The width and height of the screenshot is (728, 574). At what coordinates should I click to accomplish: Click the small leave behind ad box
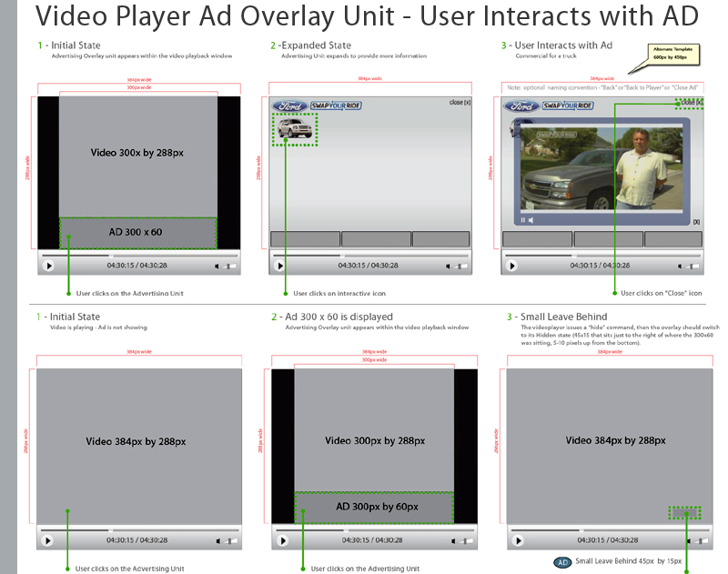coord(686,513)
